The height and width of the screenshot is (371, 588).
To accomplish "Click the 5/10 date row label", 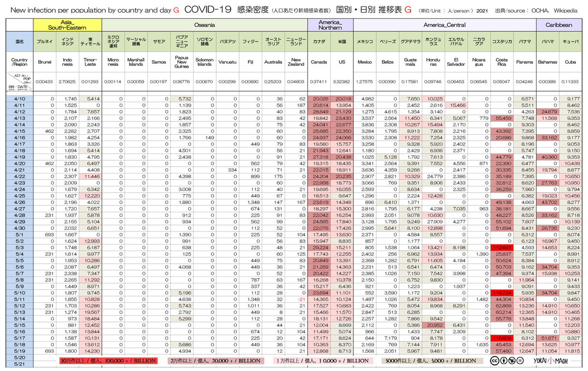I will (x=20, y=292).
